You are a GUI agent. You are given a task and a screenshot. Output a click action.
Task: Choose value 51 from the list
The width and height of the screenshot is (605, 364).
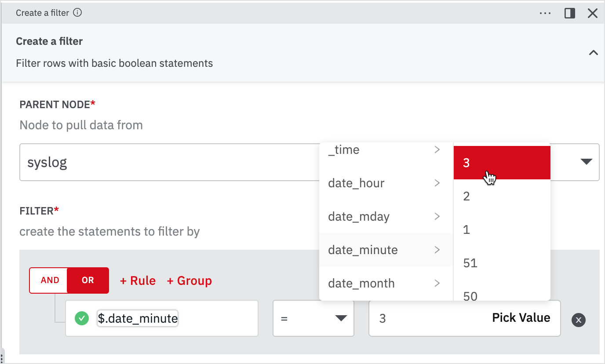tap(501, 263)
